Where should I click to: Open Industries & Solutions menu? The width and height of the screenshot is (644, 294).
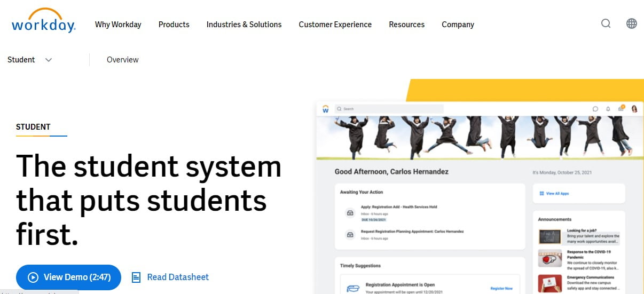click(244, 25)
